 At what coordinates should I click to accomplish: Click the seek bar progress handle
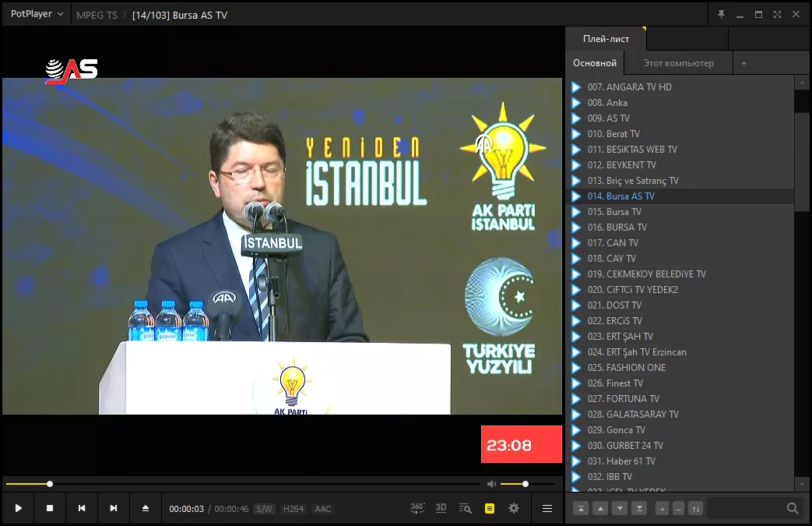click(x=50, y=483)
